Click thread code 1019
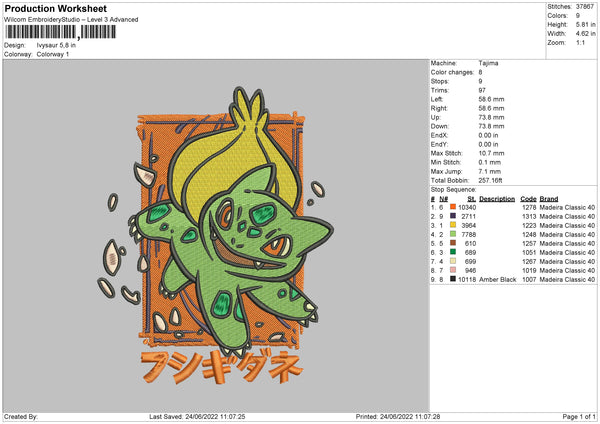The height and width of the screenshot is (424, 600). pyautogui.click(x=529, y=271)
